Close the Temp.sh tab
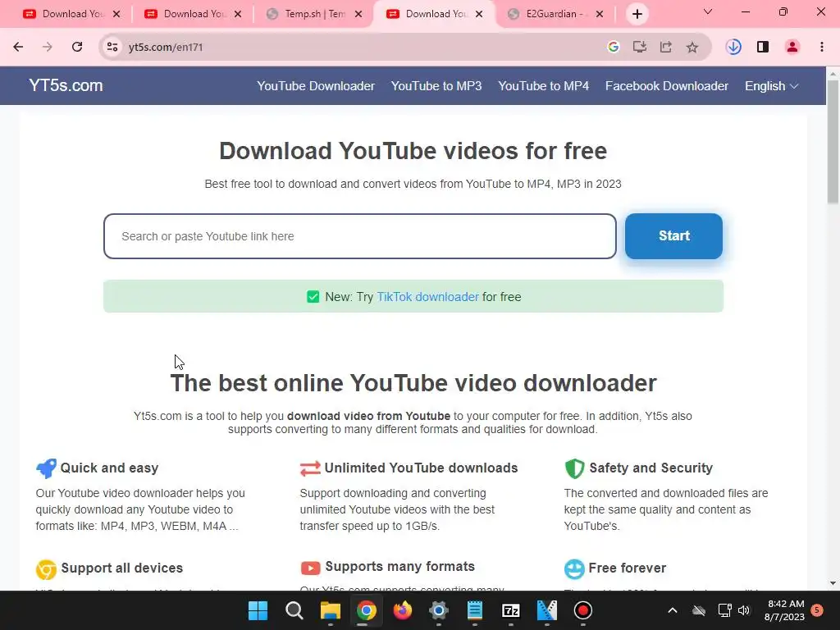This screenshot has height=630, width=840. point(359,14)
